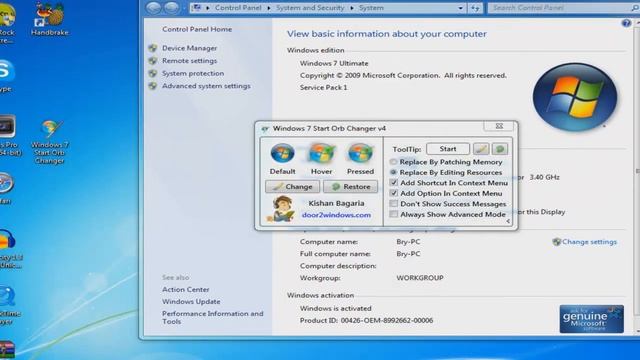Image resolution: width=640 pixels, height=360 pixels.
Task: Open Advanced system settings link
Action: [206, 86]
